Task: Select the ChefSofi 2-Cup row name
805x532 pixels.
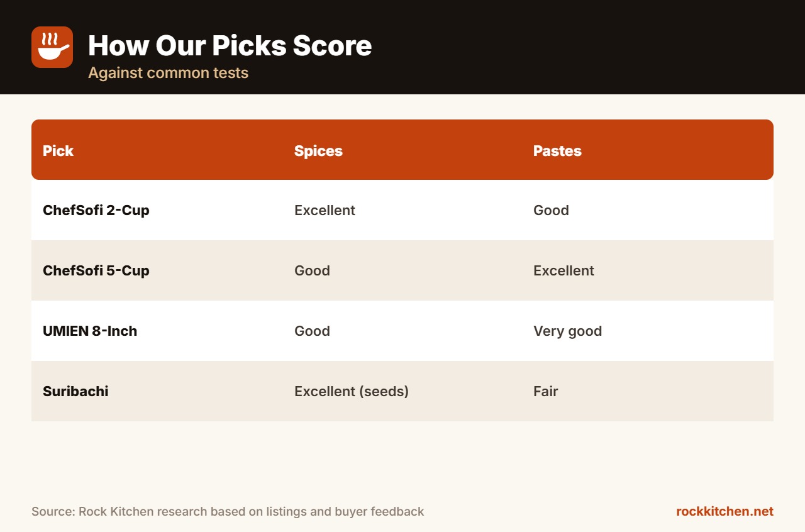Action: click(96, 210)
